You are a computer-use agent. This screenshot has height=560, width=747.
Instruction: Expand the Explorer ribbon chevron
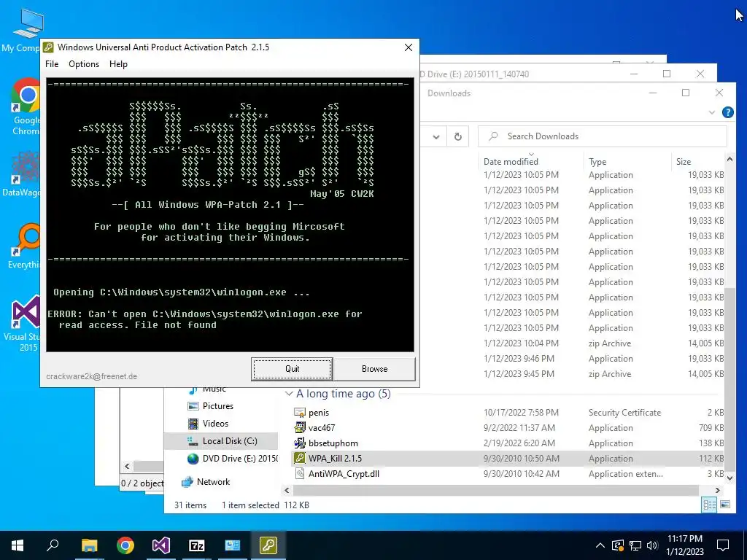(712, 112)
